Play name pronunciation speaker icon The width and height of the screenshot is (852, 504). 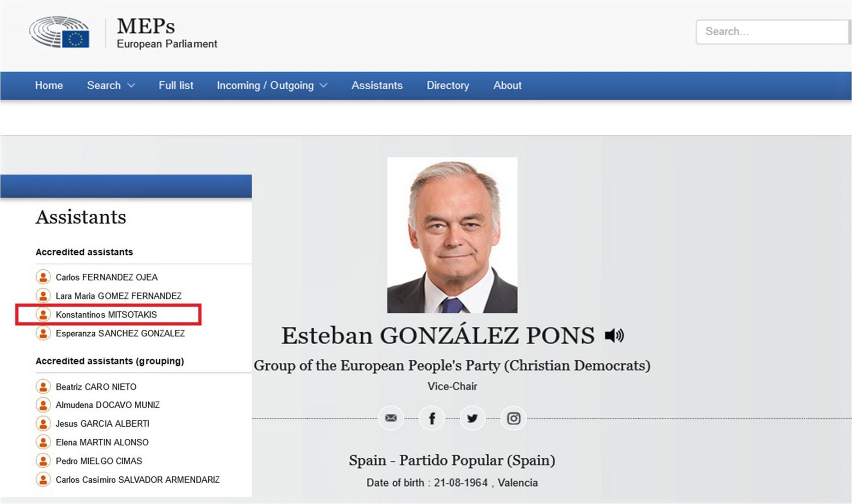pyautogui.click(x=614, y=335)
